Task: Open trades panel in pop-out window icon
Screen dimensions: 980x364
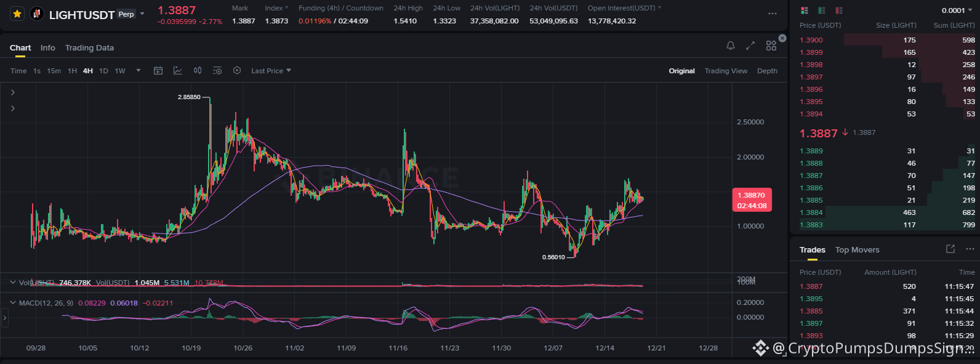Action: point(950,249)
